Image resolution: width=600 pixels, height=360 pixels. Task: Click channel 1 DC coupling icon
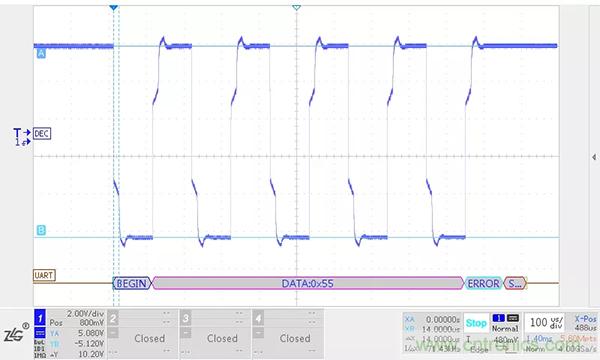point(40,332)
